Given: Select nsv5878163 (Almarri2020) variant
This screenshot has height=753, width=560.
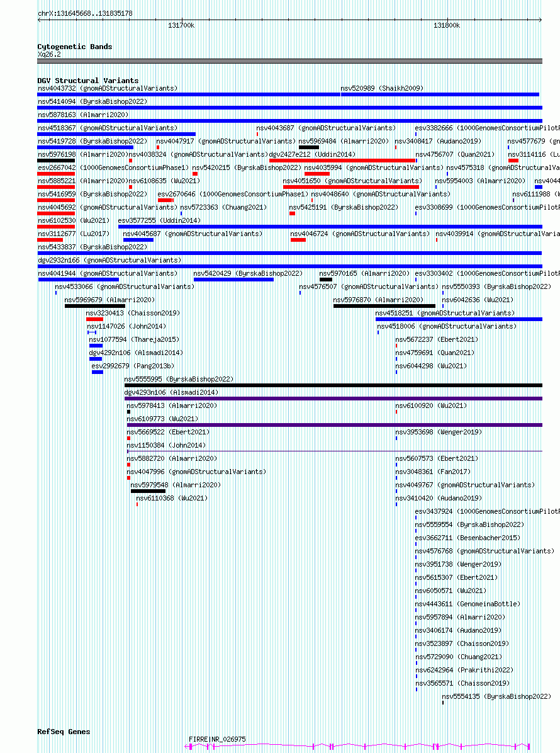Looking at the screenshot, I should pyautogui.click(x=83, y=115).
